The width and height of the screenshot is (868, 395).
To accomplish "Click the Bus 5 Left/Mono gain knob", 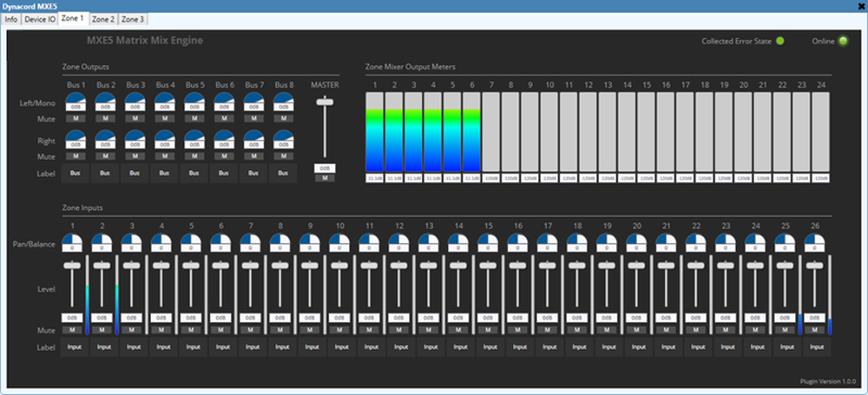I will coord(194,98).
